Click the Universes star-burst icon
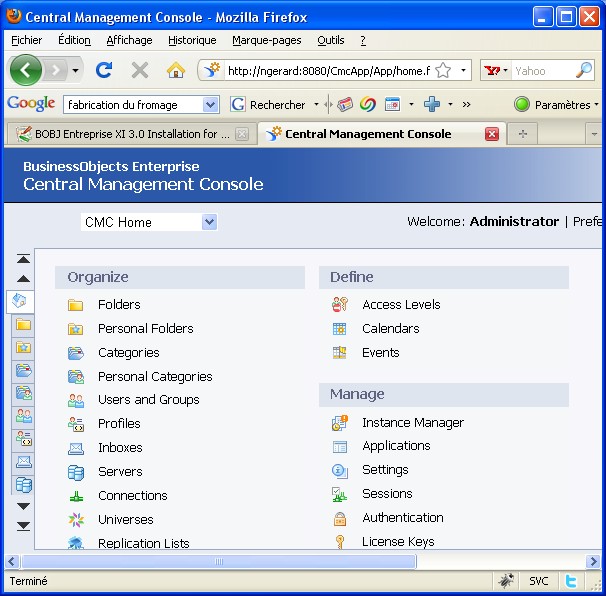Image resolution: width=606 pixels, height=596 pixels. (x=76, y=520)
